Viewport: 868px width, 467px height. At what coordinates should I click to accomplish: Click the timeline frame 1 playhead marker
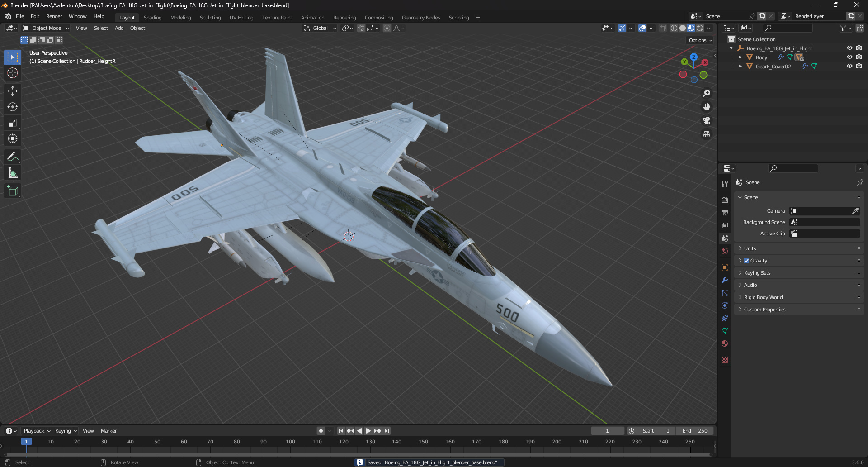[x=26, y=442]
